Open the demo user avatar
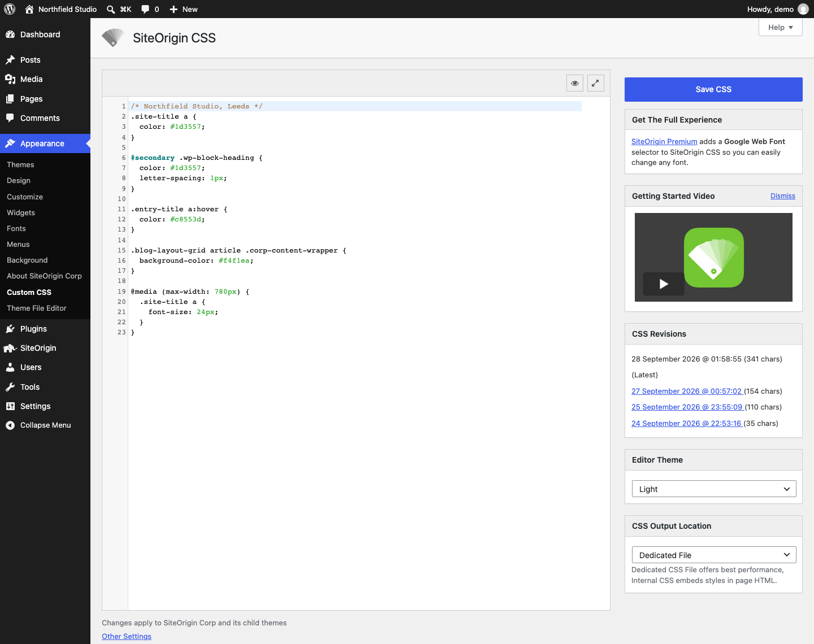The width and height of the screenshot is (814, 644). click(803, 9)
